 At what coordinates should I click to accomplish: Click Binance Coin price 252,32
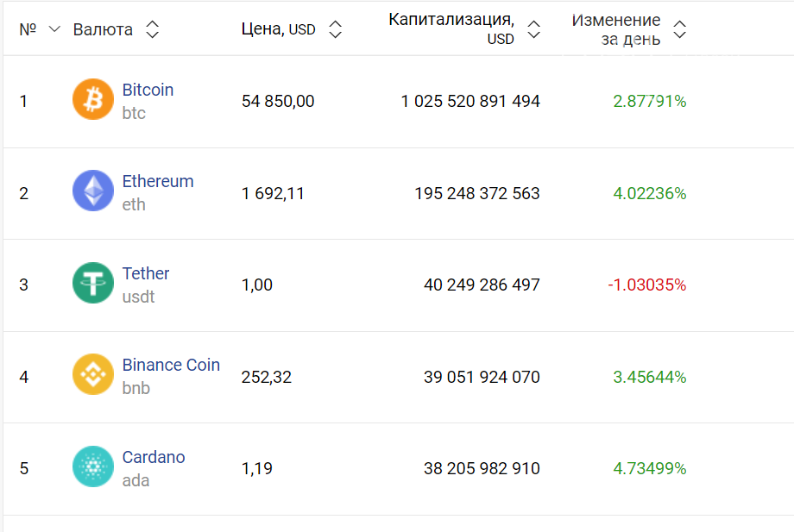pyautogui.click(x=267, y=377)
